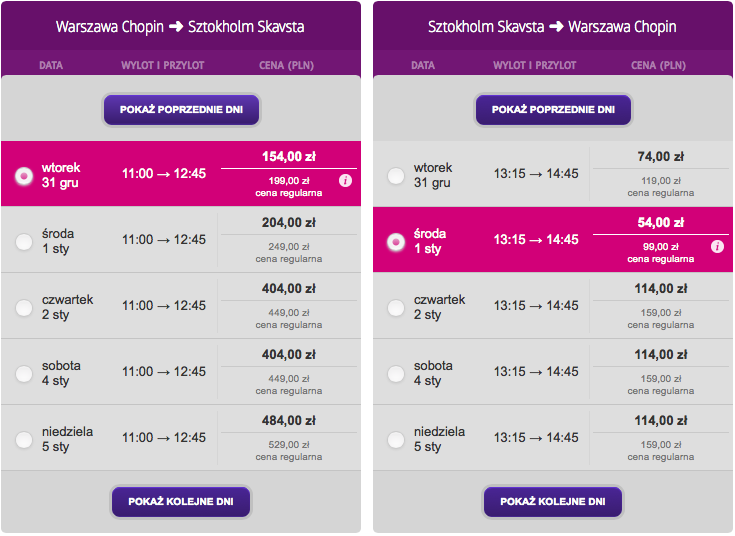Show previous days for Sztokholm to Warszawa
The image size is (735, 536).
[553, 110]
